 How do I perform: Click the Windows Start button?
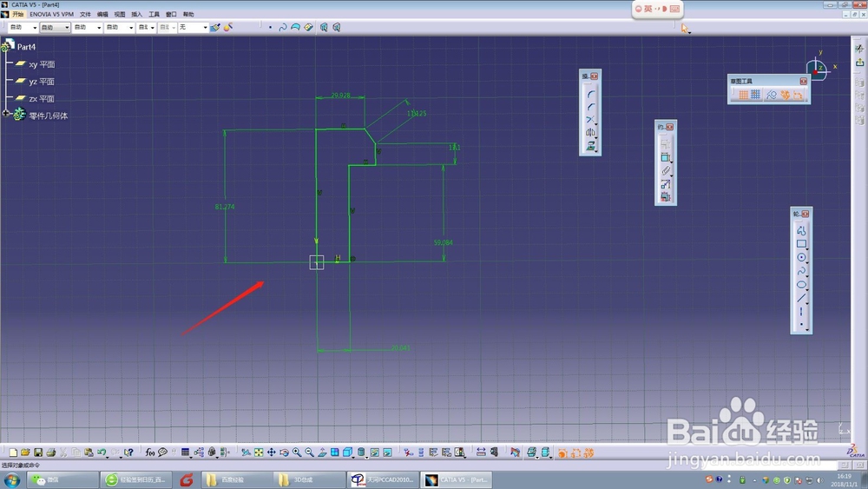click(x=11, y=479)
